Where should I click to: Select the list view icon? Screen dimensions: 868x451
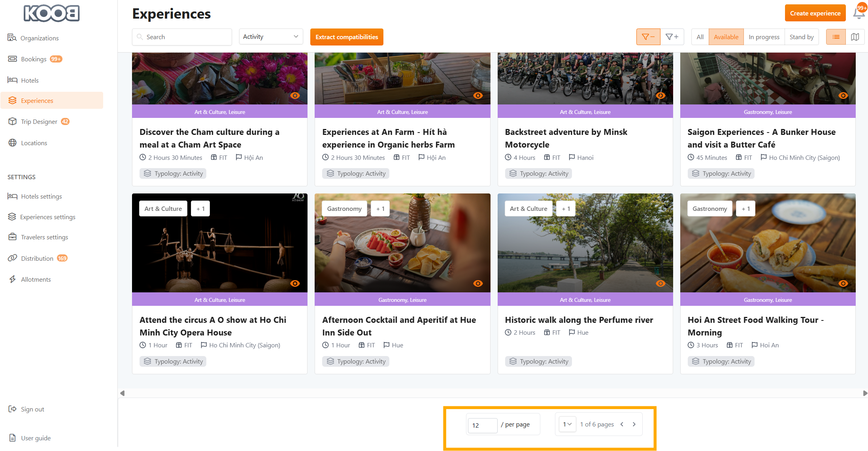(x=836, y=37)
